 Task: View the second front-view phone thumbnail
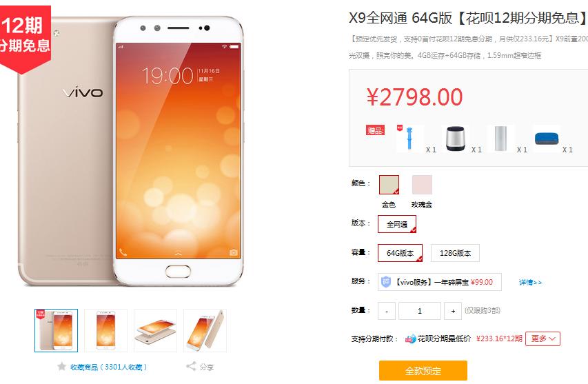point(105,330)
